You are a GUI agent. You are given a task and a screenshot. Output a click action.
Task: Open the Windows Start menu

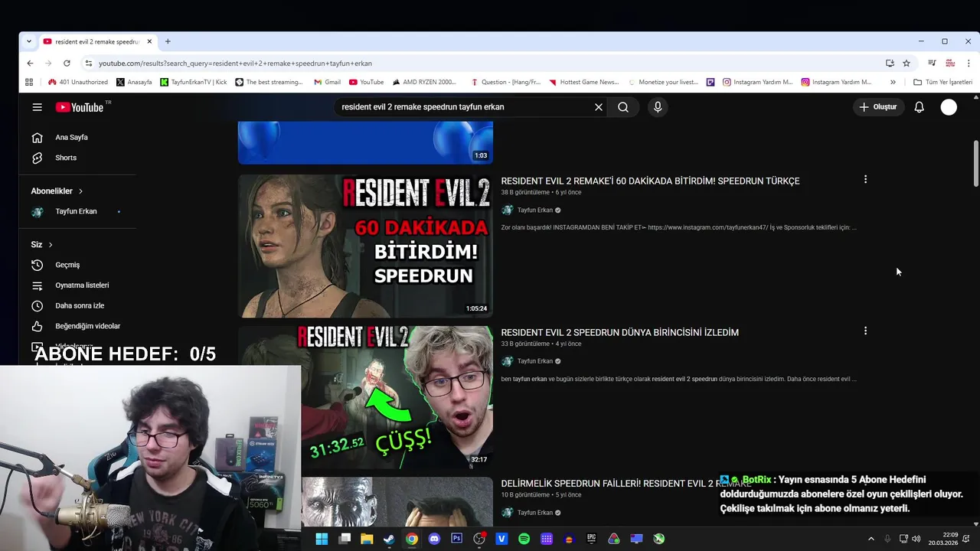pos(322,539)
